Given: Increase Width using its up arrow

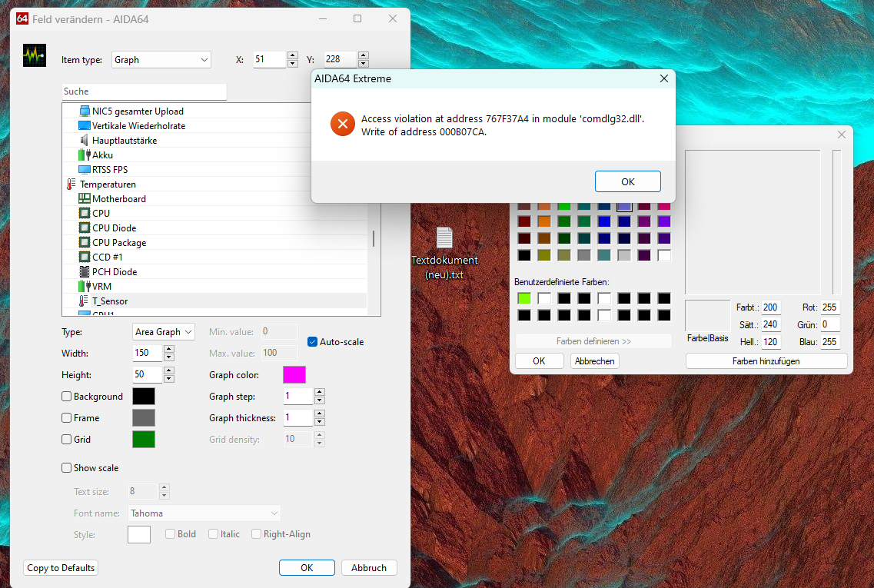Looking at the screenshot, I should tap(169, 349).
